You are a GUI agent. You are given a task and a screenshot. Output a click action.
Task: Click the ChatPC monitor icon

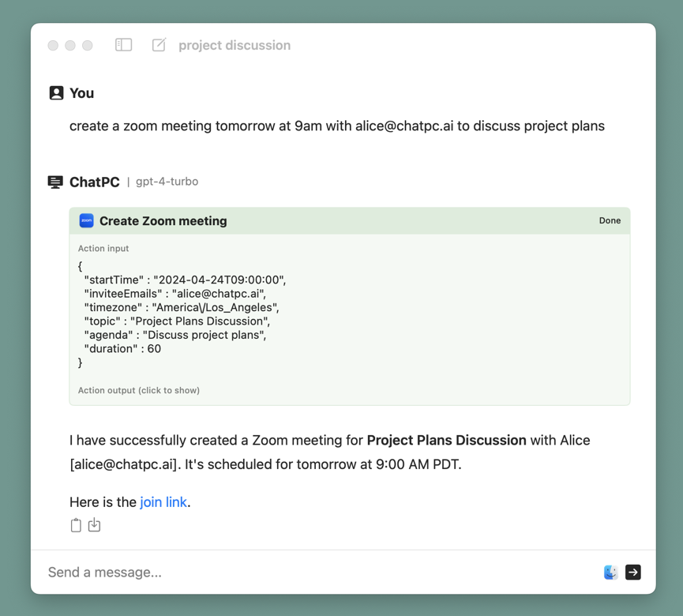tap(55, 182)
